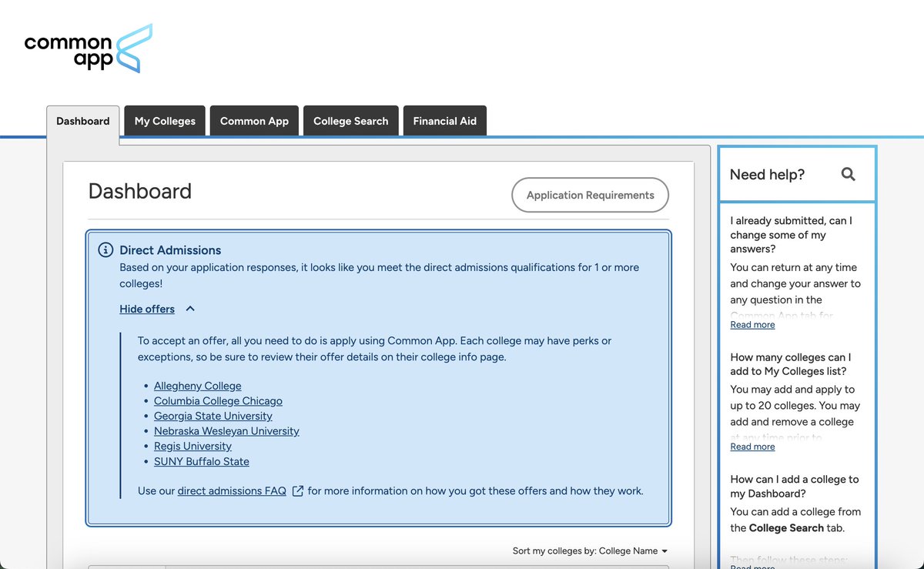Go to the Common App tab
The height and width of the screenshot is (569, 924).
pos(254,121)
